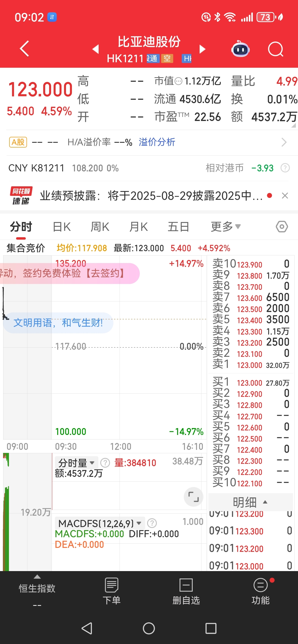Tap the 量比 4.99 value
Screen dimensions: 298x644
tap(287, 81)
